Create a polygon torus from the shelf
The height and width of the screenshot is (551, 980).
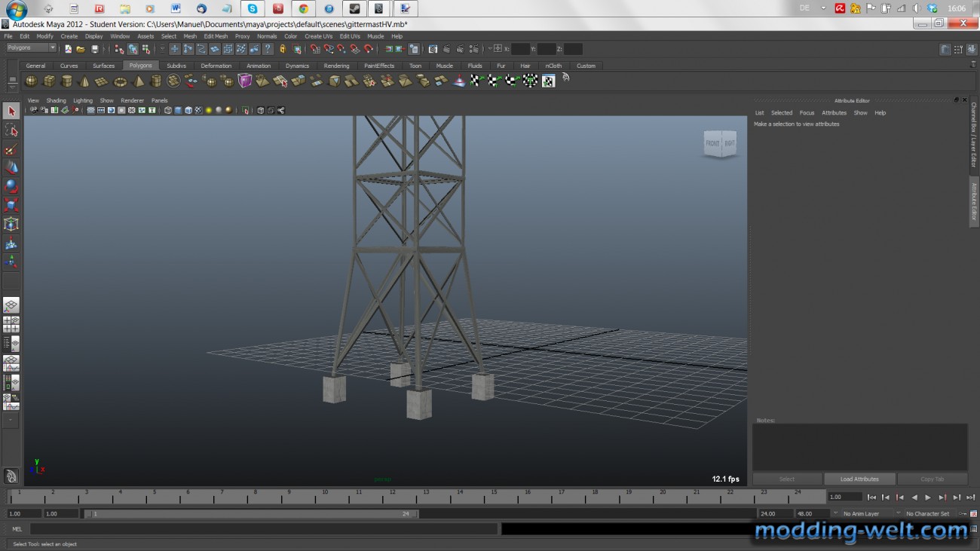120,81
